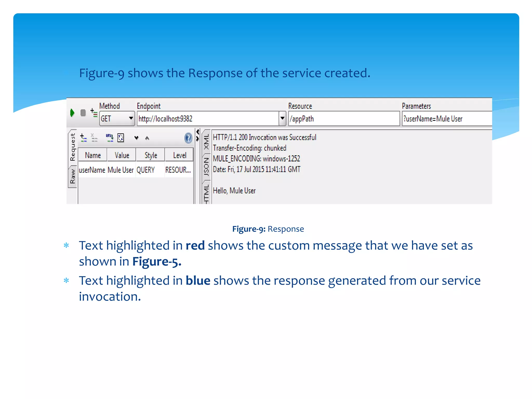
Task: Click the reload parameter values icon
Action: [x=121, y=138]
